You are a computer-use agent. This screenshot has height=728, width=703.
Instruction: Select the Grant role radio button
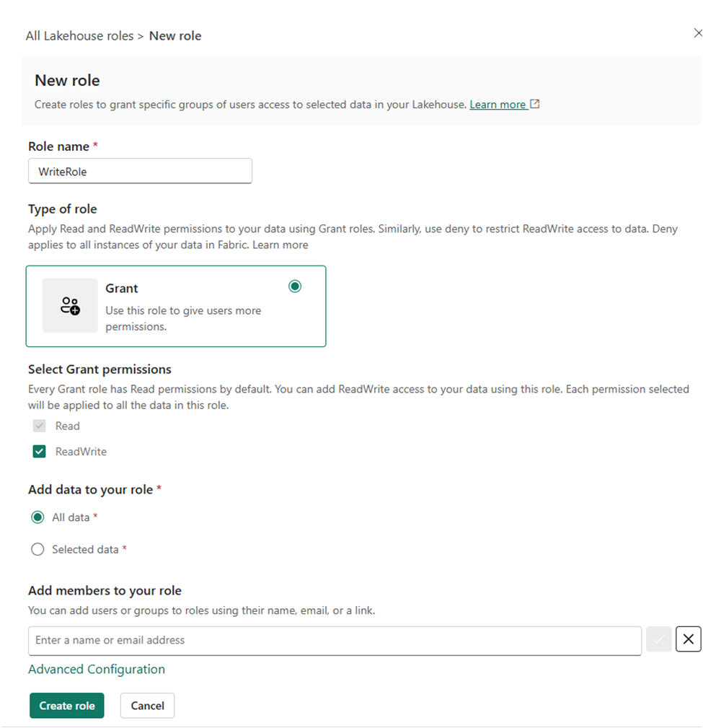point(294,286)
